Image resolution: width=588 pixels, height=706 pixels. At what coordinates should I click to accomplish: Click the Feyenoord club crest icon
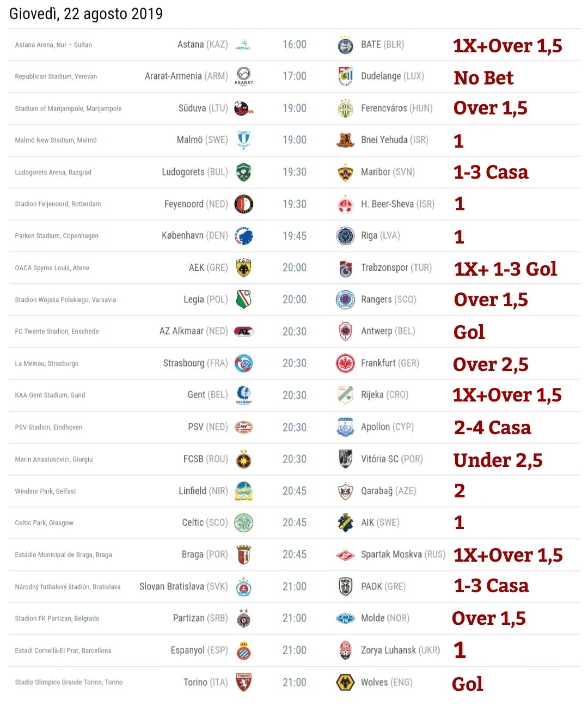[243, 204]
